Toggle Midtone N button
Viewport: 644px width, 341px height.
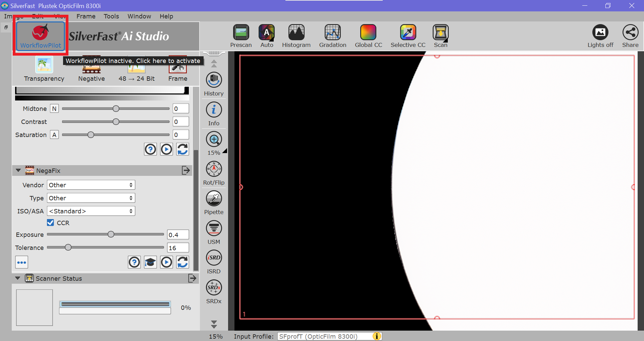[x=54, y=109]
